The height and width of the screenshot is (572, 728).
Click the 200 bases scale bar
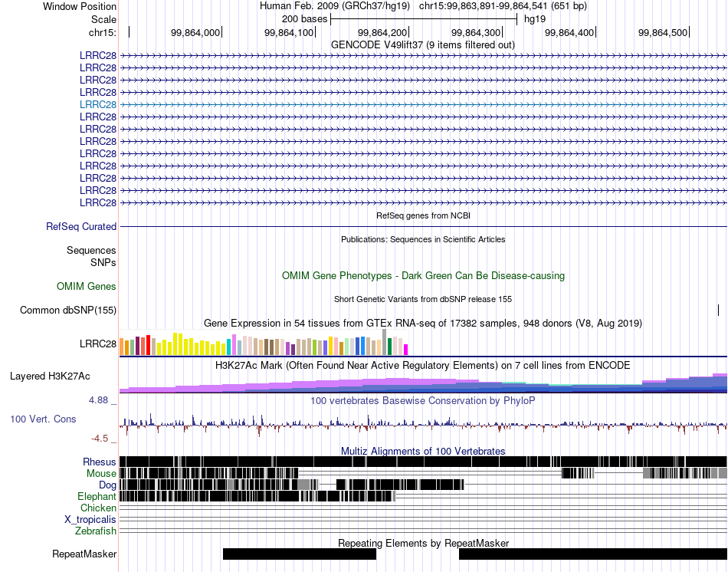tap(424, 19)
